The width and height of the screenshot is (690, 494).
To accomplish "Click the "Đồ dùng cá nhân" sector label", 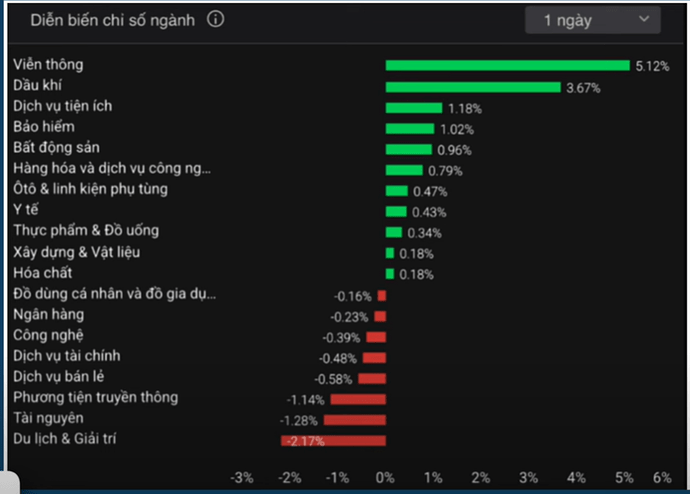I will click(114, 294).
